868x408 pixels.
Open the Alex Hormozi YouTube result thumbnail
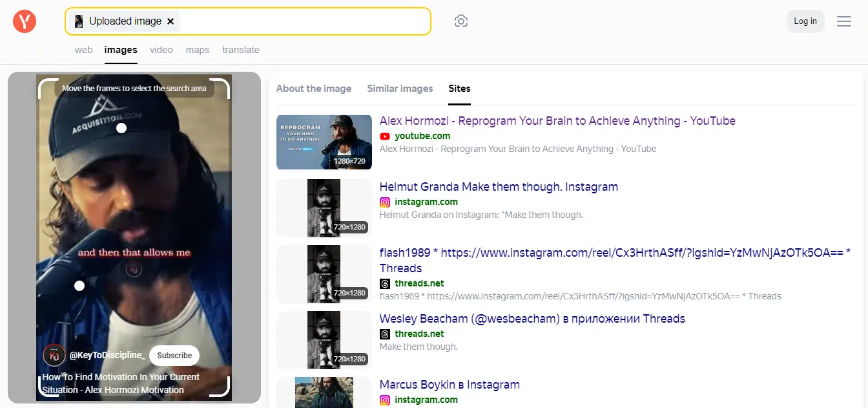click(x=324, y=142)
